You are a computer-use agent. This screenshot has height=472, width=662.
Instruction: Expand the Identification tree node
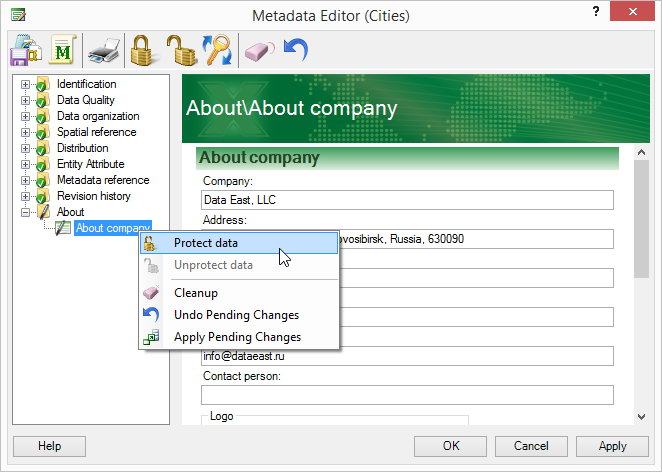click(25, 84)
